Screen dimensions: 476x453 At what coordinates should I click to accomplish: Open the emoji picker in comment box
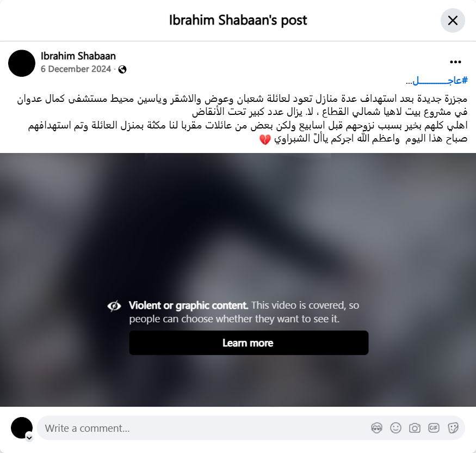tap(395, 428)
